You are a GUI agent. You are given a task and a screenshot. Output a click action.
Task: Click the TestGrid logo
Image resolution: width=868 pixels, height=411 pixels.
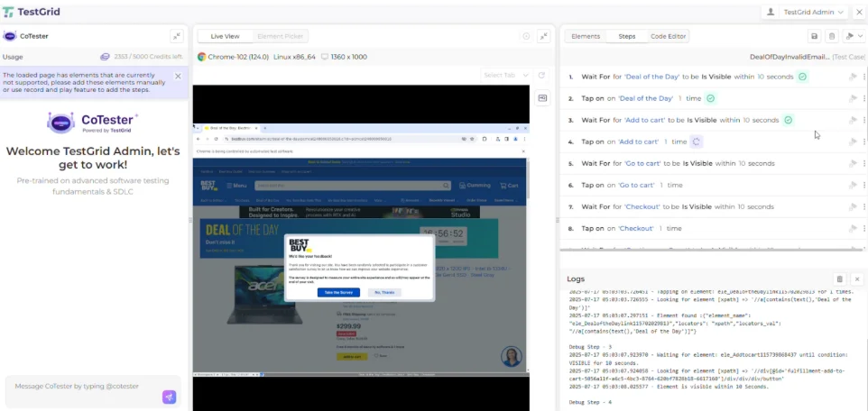coord(32,12)
